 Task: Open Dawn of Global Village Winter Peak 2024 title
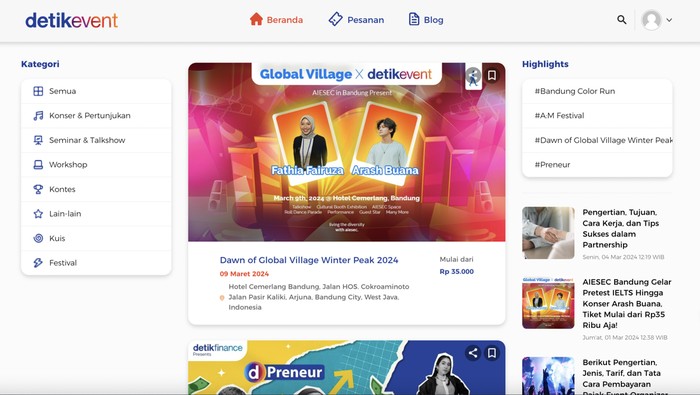pos(309,260)
